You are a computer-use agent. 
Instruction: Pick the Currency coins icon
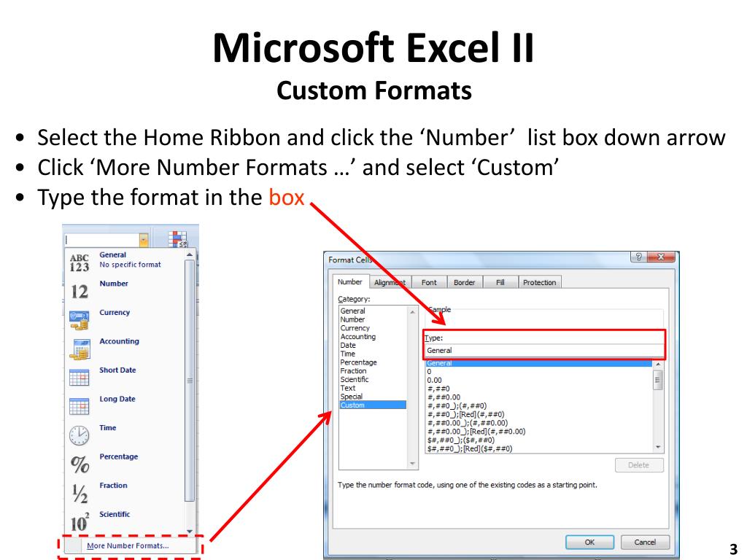pyautogui.click(x=79, y=320)
